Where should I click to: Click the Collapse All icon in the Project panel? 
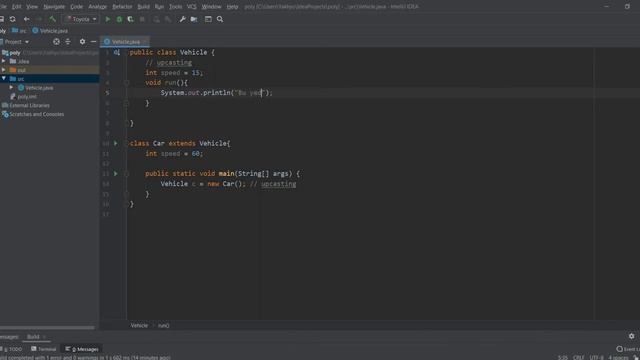(x=68, y=42)
